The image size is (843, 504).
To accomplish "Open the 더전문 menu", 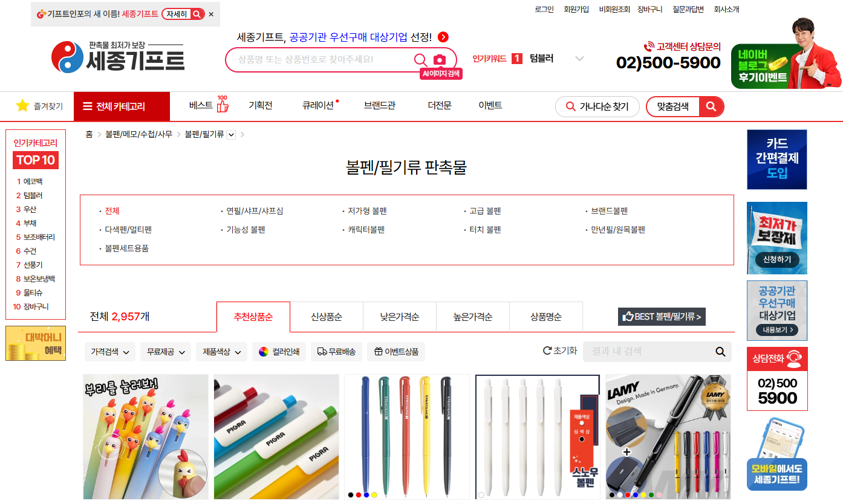I will click(440, 105).
